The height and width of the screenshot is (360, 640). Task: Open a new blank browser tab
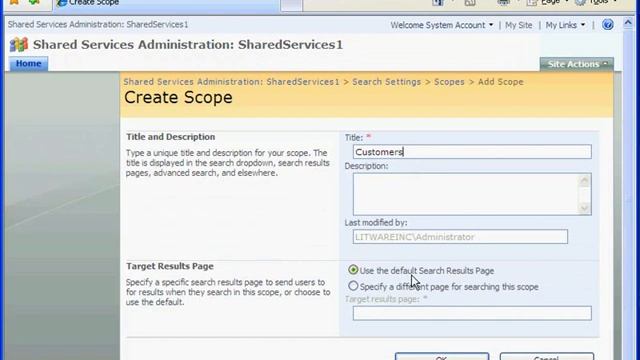click(x=291, y=5)
